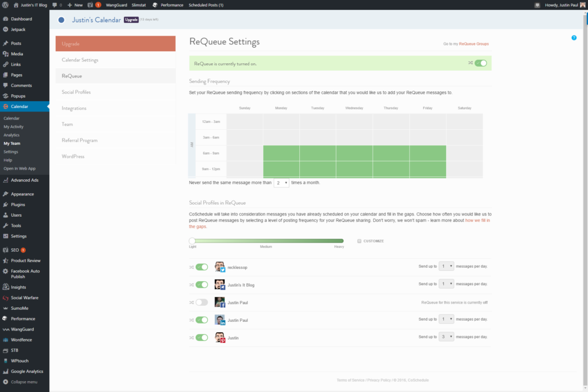
Task: Click the Plugins plug icon
Action: pyautogui.click(x=6, y=205)
